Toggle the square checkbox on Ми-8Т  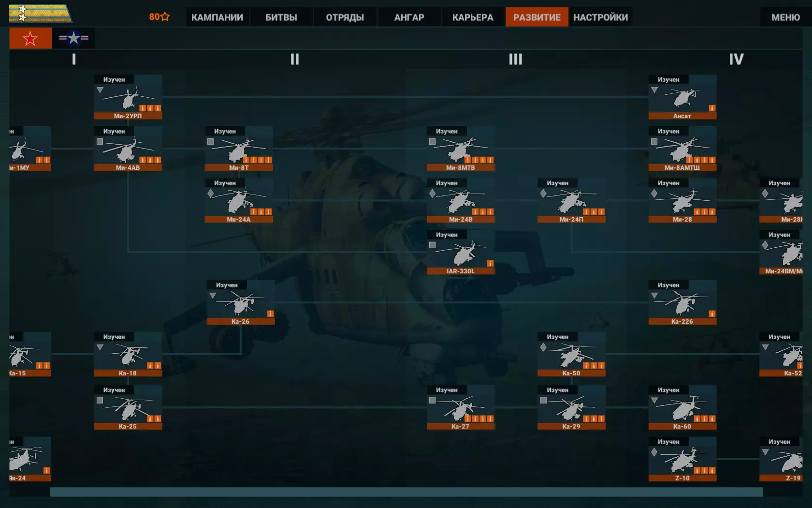(211, 142)
